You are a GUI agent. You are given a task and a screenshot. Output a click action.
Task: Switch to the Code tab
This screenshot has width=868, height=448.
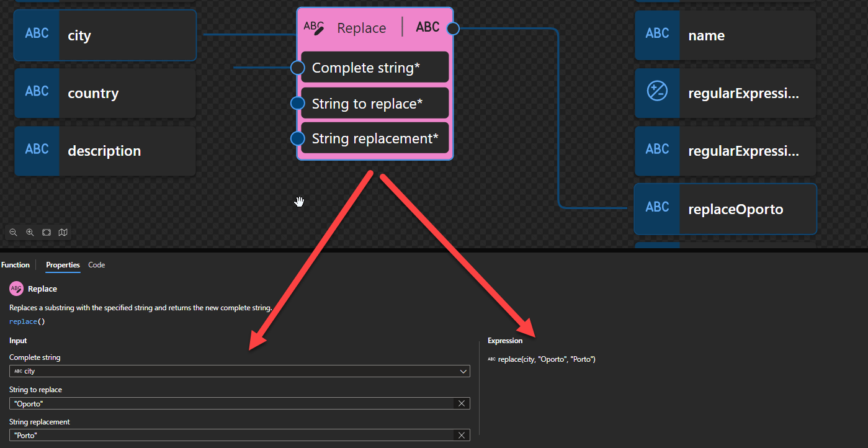[96, 264]
